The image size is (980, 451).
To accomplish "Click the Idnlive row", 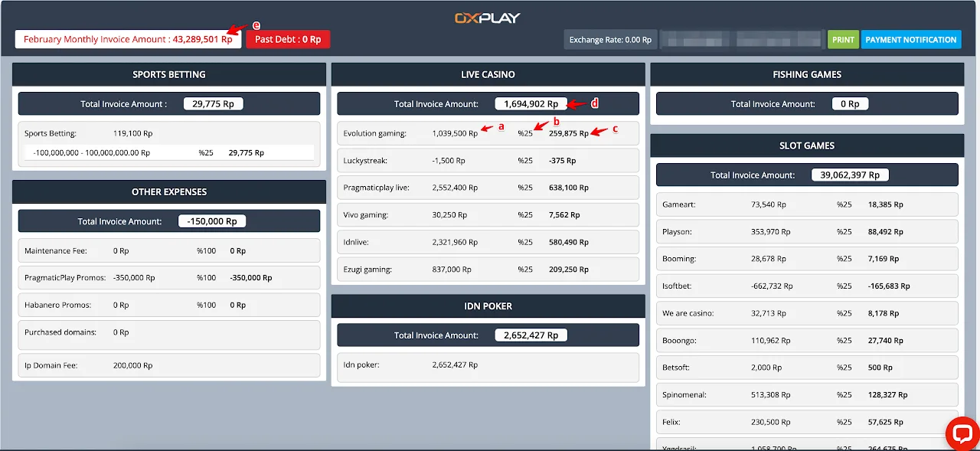I will (488, 242).
